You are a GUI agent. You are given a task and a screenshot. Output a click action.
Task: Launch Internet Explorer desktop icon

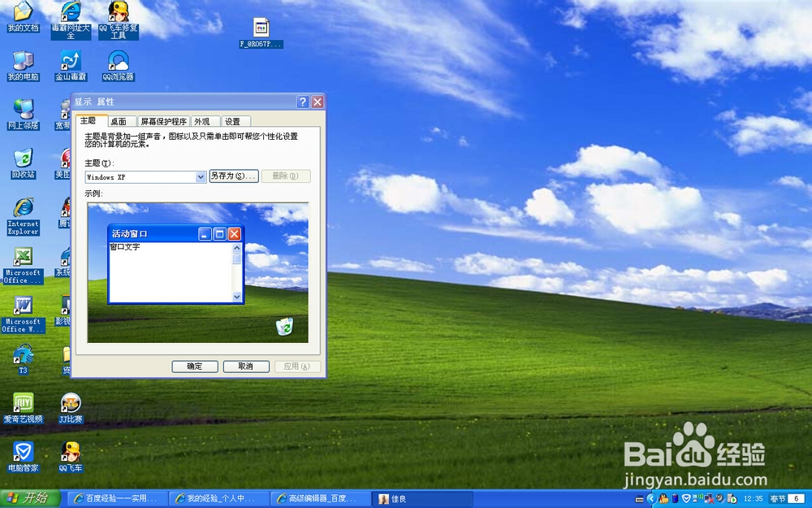tap(23, 216)
